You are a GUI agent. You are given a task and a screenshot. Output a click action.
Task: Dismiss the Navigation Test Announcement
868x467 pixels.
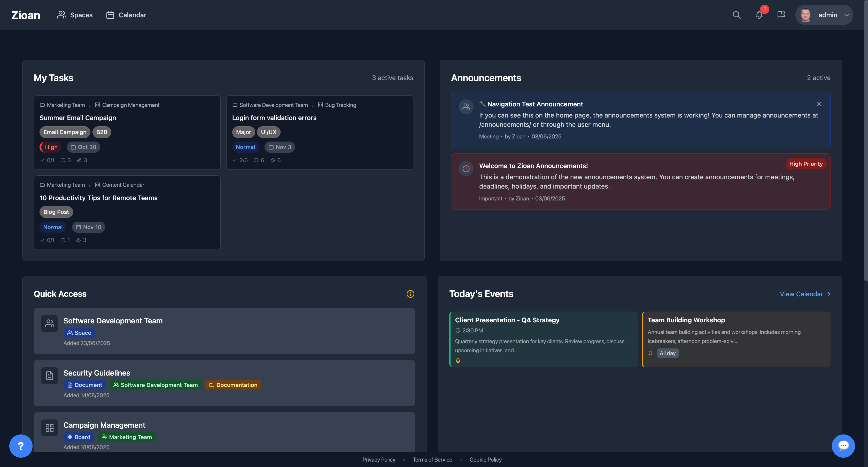tap(819, 104)
